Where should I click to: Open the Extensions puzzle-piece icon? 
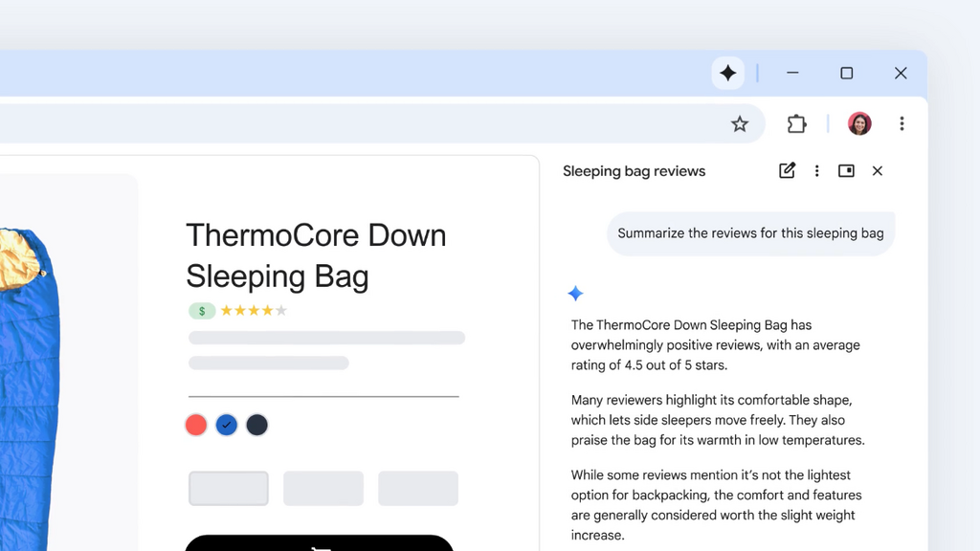pos(797,123)
